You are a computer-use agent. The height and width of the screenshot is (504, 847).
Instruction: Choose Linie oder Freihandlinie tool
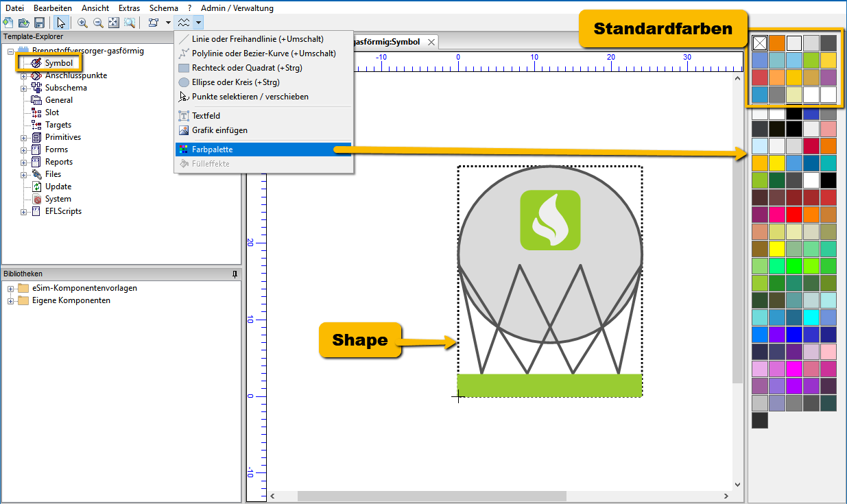[264, 39]
